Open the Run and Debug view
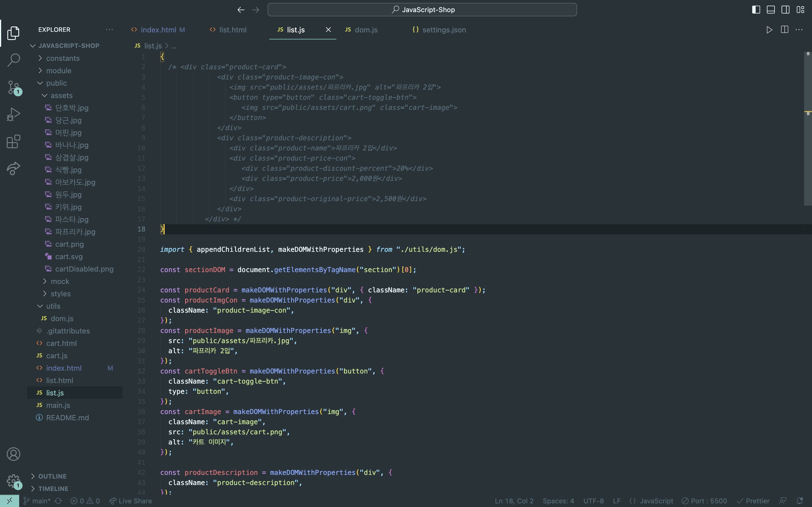The image size is (812, 507). pos(14,114)
